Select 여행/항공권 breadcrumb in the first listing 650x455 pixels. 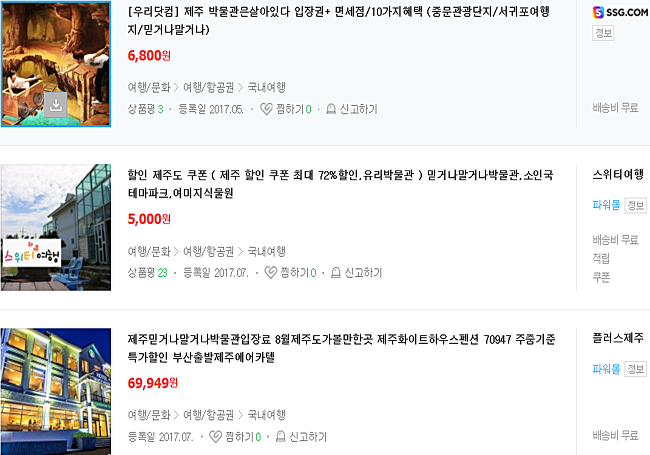(209, 87)
